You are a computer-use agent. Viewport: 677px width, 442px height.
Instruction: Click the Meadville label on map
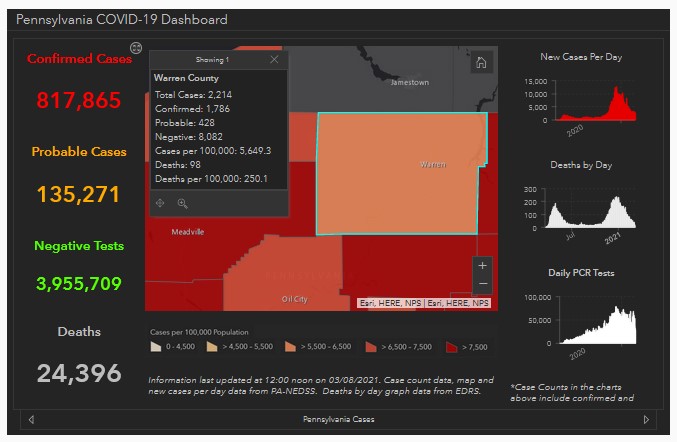tap(188, 231)
